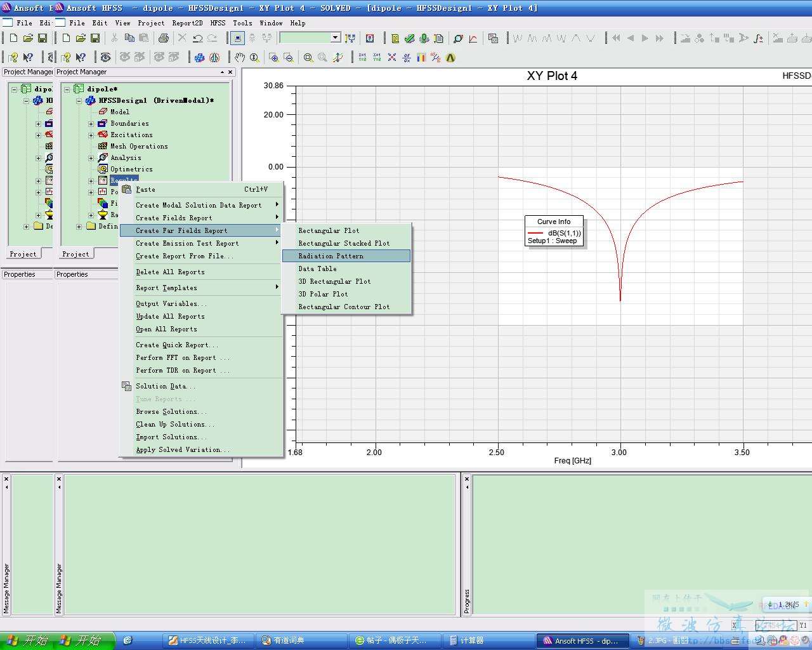812x650 pixels.
Task: Expand the Analysis tree node
Action: [91, 158]
